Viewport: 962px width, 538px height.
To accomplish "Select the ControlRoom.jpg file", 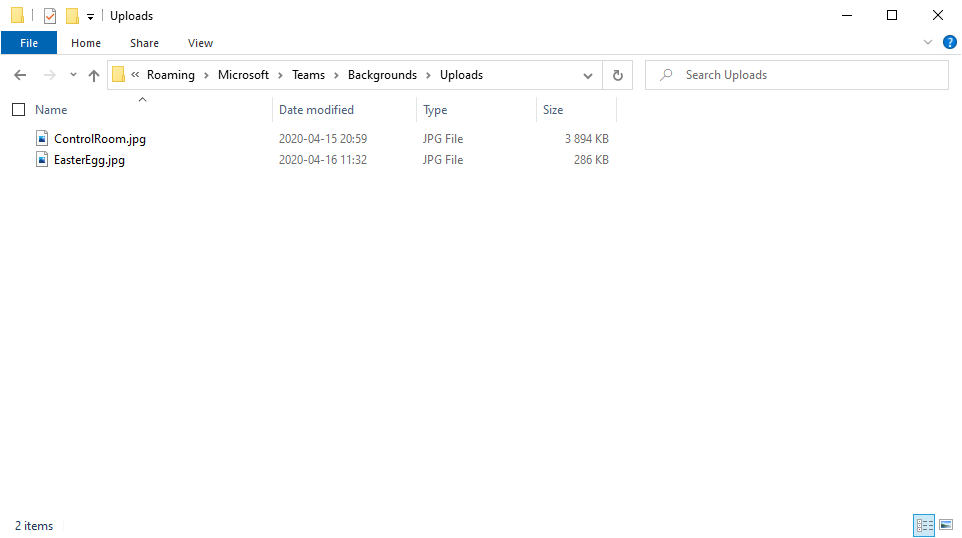I will click(100, 139).
